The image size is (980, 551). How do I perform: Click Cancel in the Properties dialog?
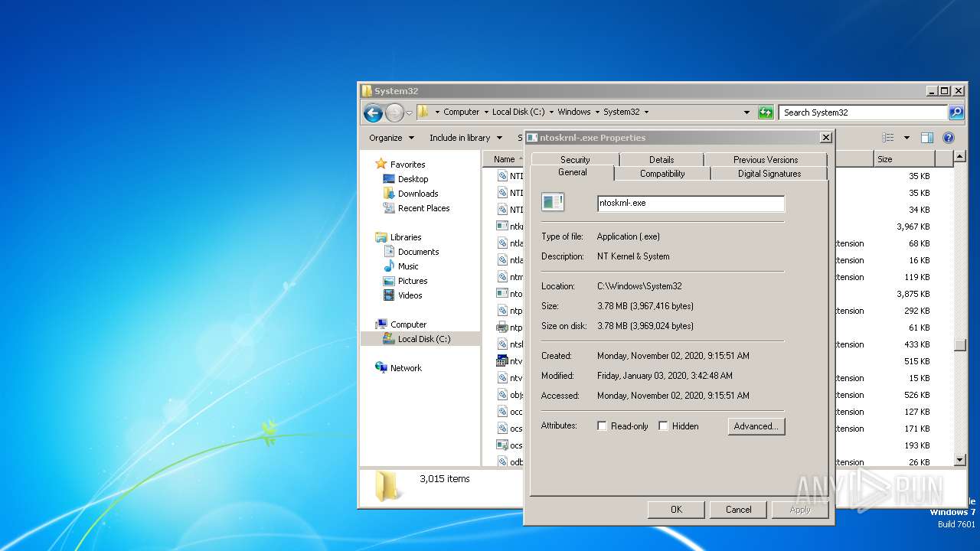[738, 510]
